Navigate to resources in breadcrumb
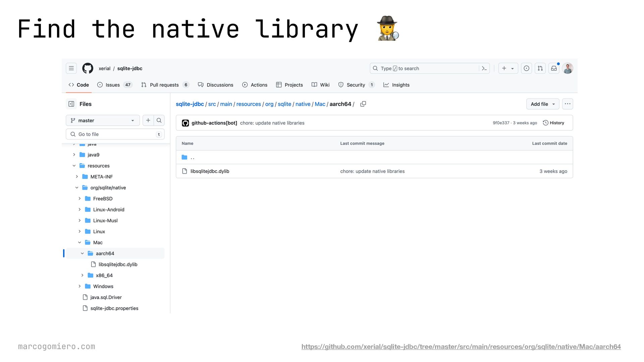The image size is (644, 362). [x=249, y=104]
